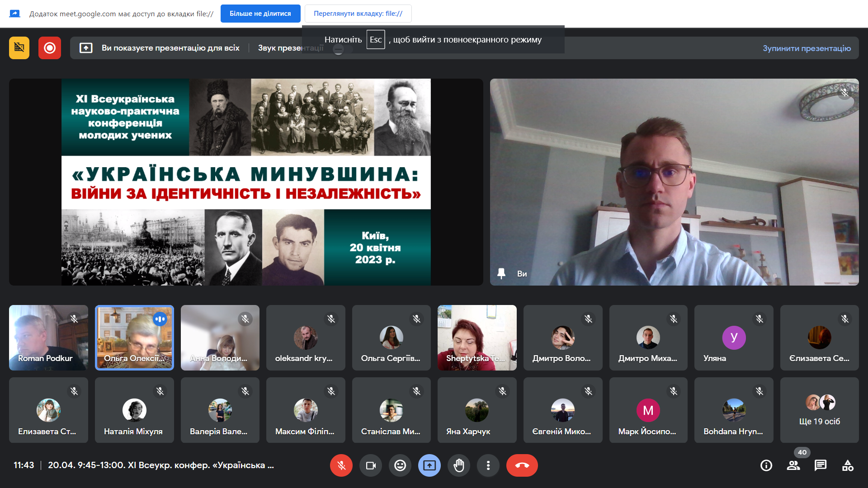Click the present screen icon
The image size is (868, 488).
click(x=429, y=465)
